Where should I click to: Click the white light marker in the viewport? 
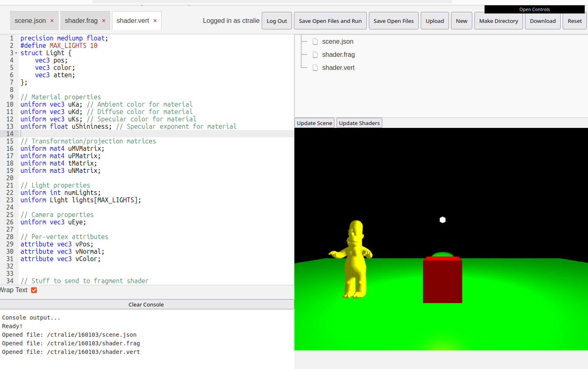coord(442,220)
